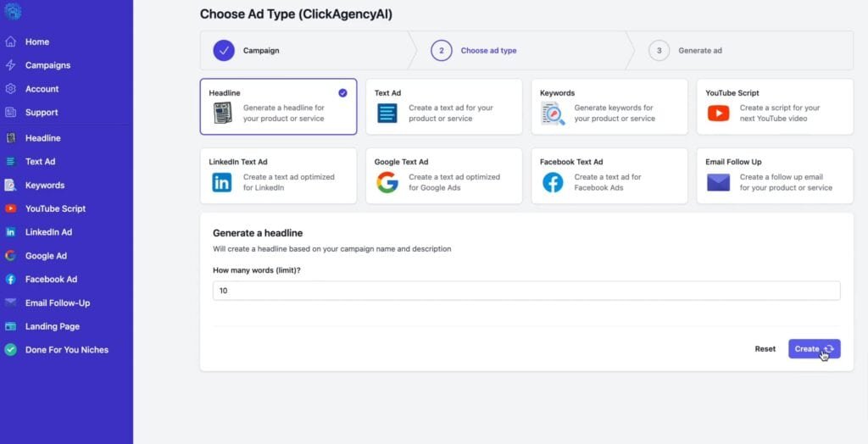
Task: Click the newspaper icon in Headline card
Action: [x=222, y=113]
